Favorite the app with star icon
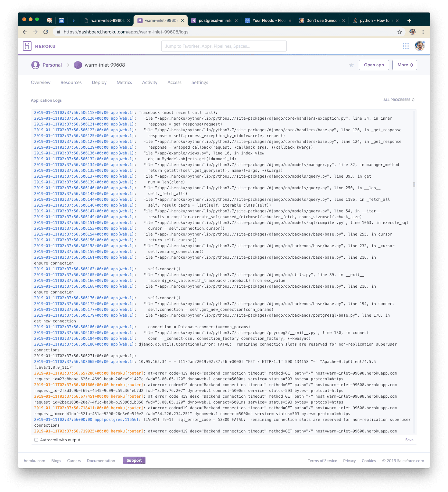 (x=351, y=65)
